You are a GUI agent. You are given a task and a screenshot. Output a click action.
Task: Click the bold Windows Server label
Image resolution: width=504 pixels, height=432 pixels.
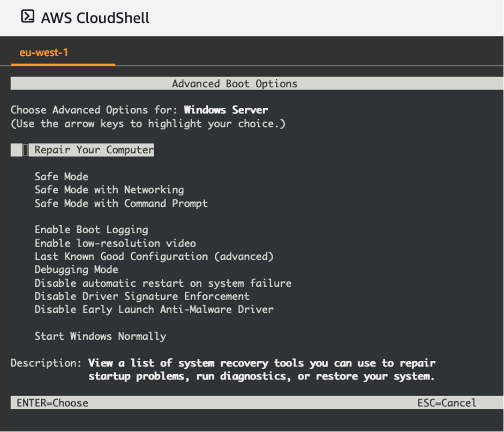(225, 110)
